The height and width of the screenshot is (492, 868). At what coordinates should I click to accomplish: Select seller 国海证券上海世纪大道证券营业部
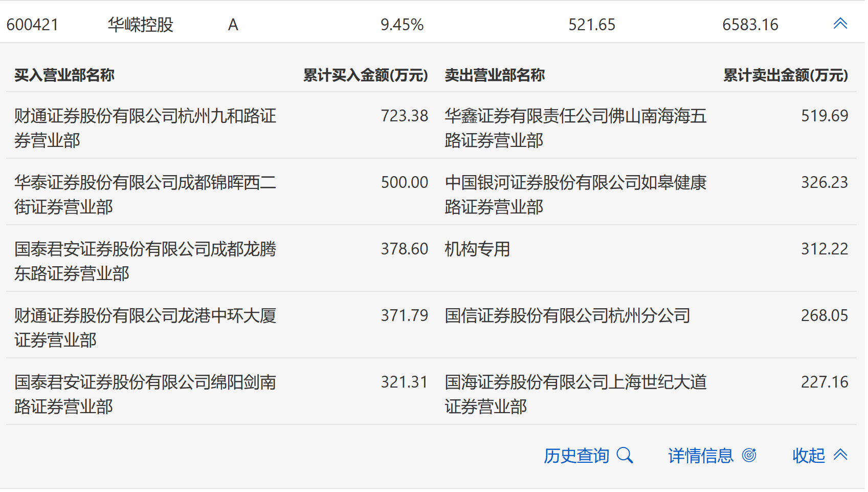pos(575,394)
